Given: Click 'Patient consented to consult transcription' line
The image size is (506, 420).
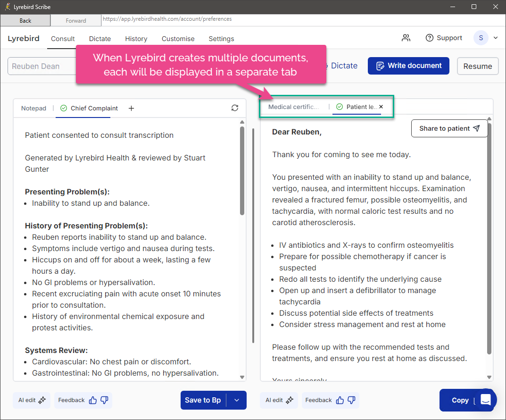Looking at the screenshot, I should (99, 135).
